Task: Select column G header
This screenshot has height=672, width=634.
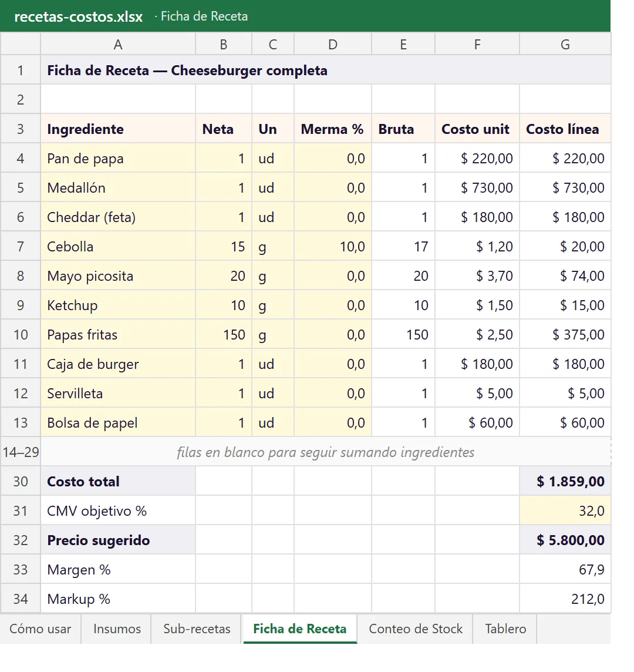Action: coord(565,44)
